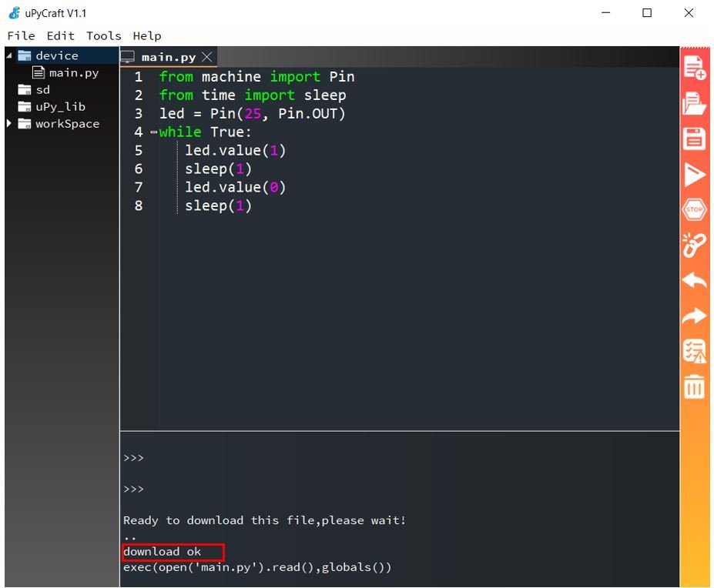Click the DownloadAndRun play icon
The height and width of the screenshot is (588, 714).
[694, 174]
